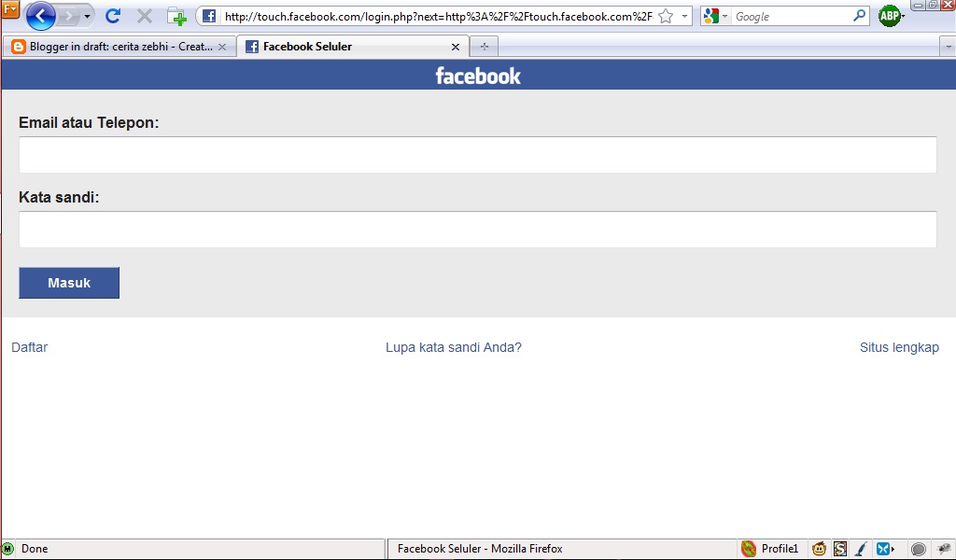Open the Adblock Plus ABP icon
Viewport: 956px width, 560px height.
point(889,17)
